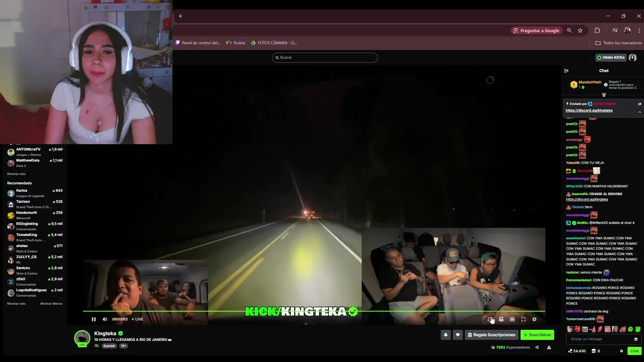This screenshot has width=644, height=362.
Task: Click the IRL category tag
Action: coord(97,346)
